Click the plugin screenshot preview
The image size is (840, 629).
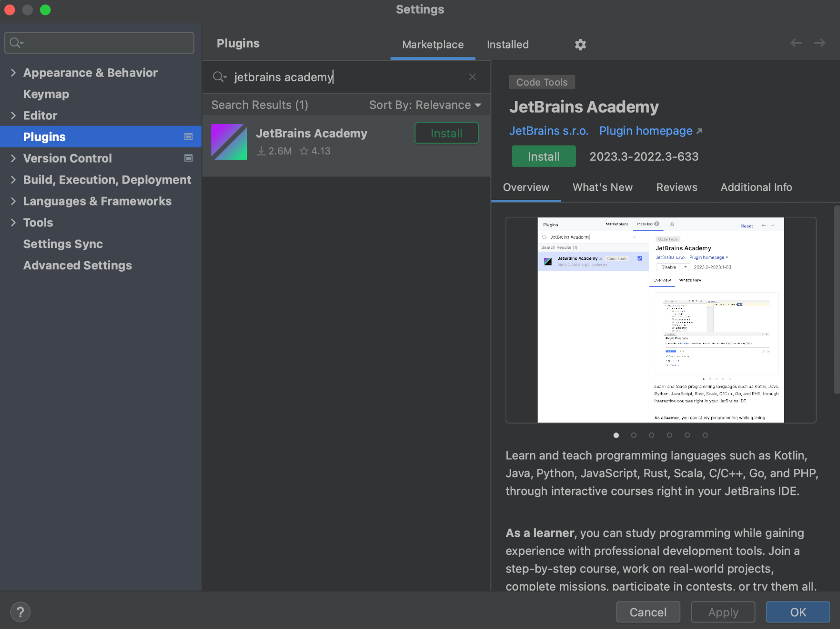[x=663, y=319]
